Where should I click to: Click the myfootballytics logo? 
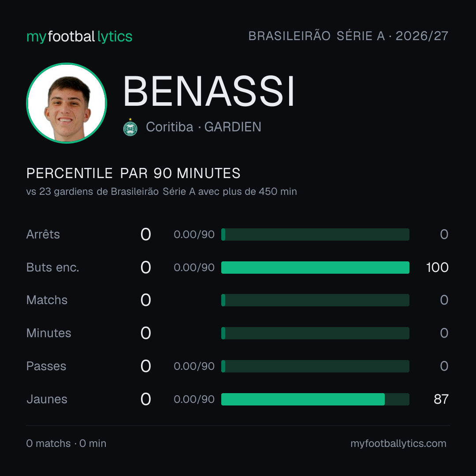pos(79,37)
